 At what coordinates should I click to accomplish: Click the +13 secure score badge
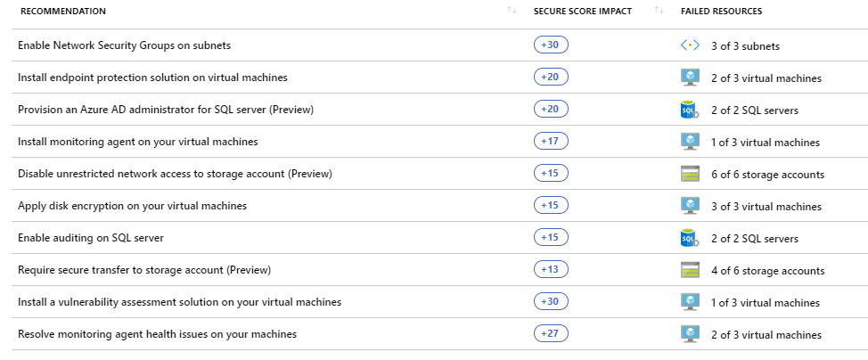tap(550, 270)
